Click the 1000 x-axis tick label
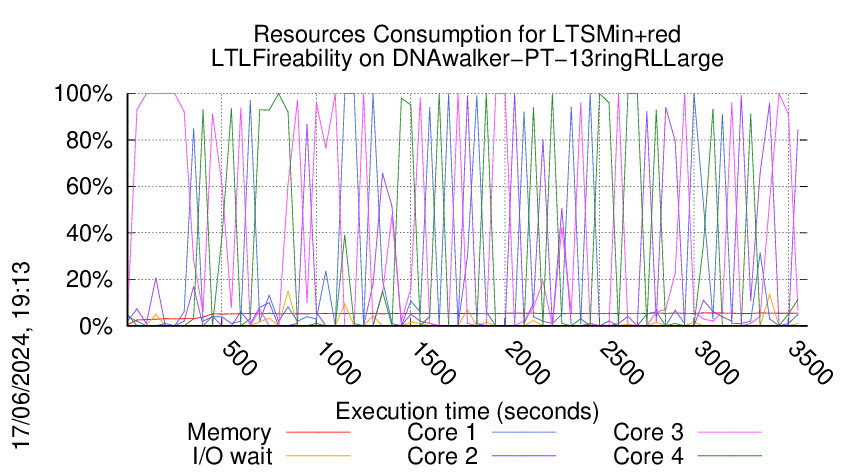The height and width of the screenshot is (475, 850). [x=338, y=363]
